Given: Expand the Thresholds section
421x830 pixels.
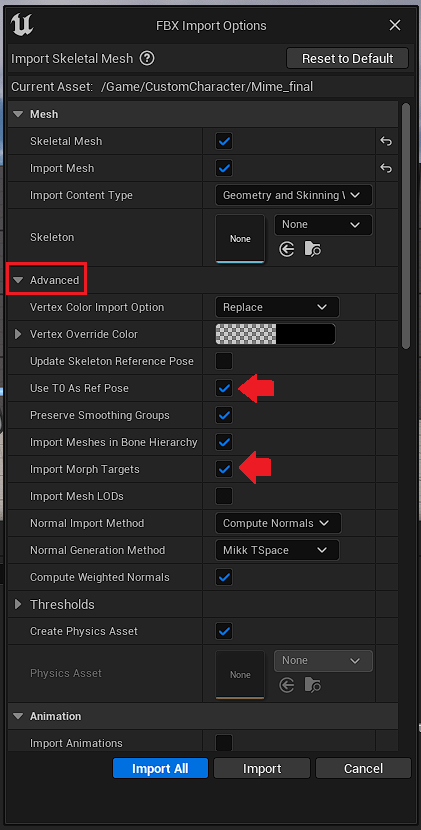Looking at the screenshot, I should pos(18,604).
